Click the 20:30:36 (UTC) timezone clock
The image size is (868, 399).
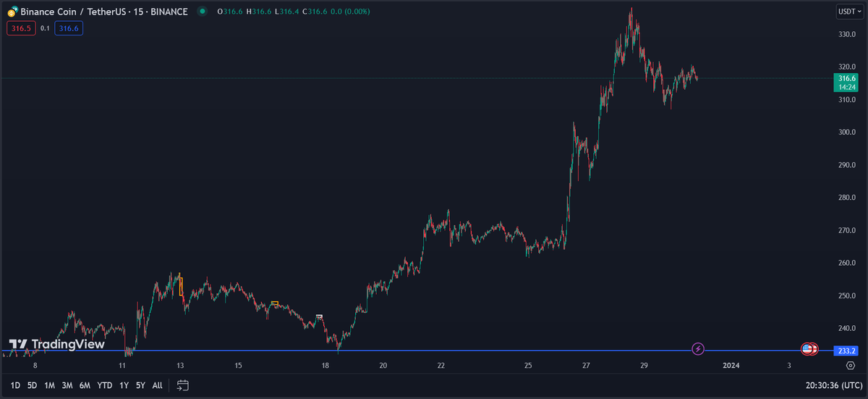tap(833, 385)
